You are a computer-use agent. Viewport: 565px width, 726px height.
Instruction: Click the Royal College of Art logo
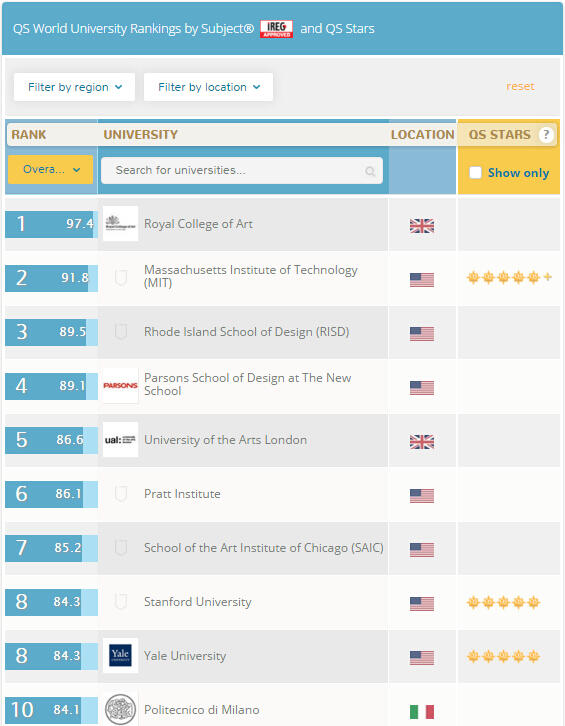pyautogui.click(x=120, y=224)
